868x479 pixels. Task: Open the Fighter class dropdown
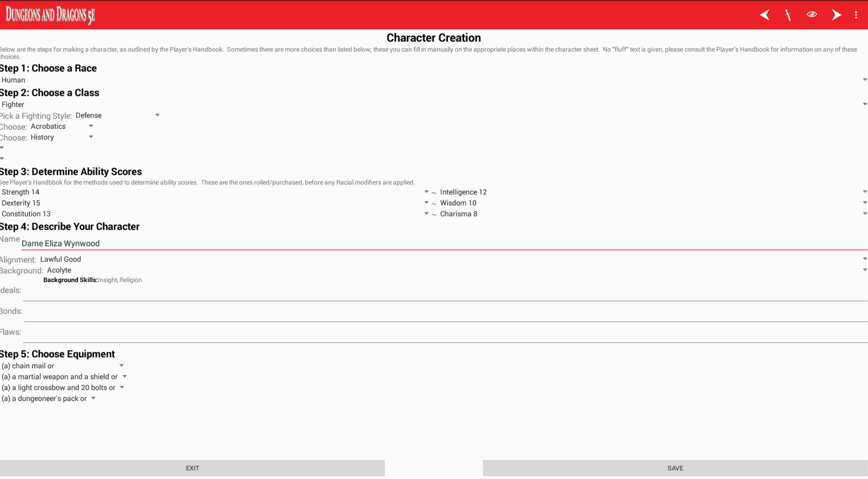pos(433,104)
